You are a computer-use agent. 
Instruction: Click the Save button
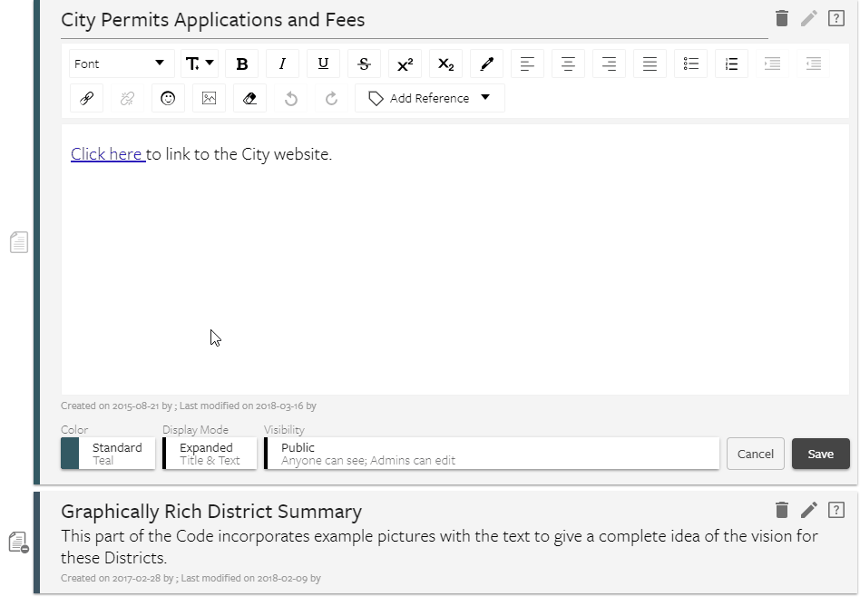(820, 454)
